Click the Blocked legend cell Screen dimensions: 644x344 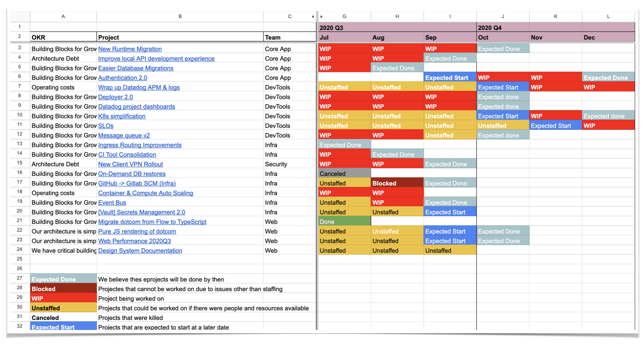pyautogui.click(x=63, y=288)
